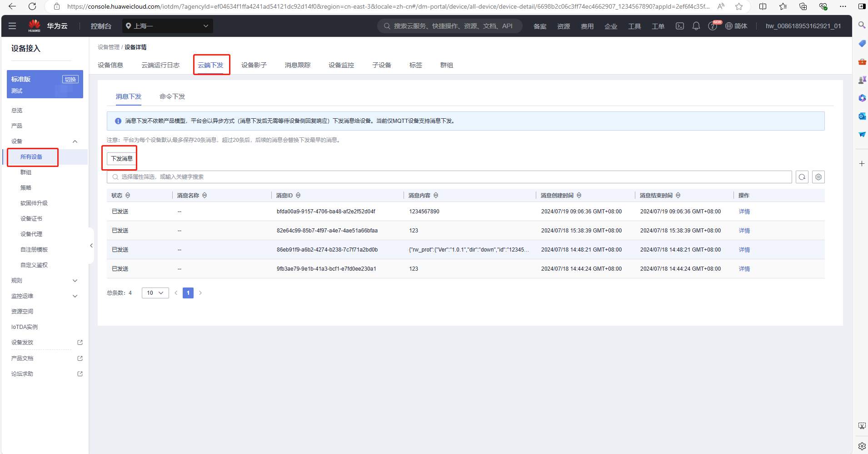Refresh the message list table
868x454 pixels.
pyautogui.click(x=802, y=177)
